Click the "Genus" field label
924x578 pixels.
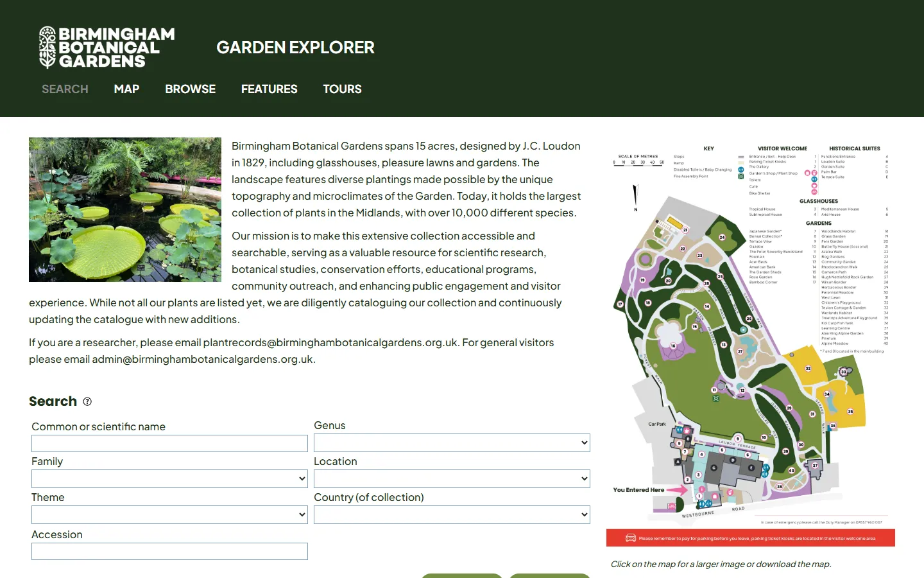(330, 425)
